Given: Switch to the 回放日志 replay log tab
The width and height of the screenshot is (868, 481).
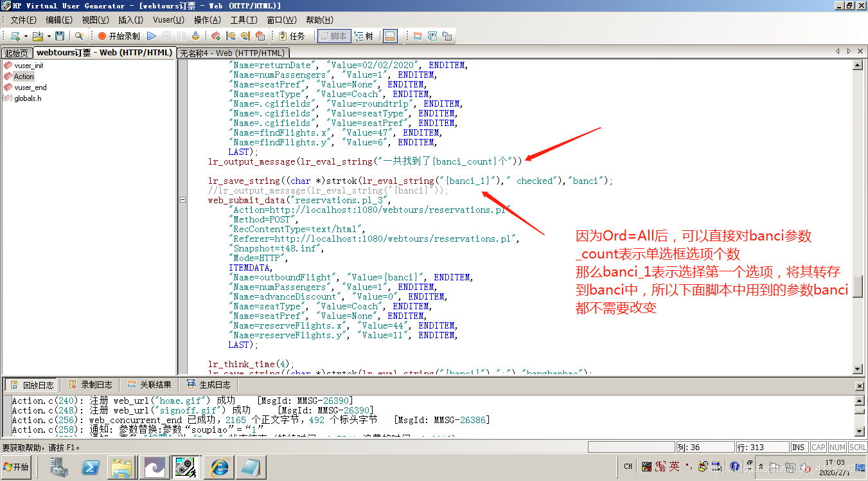Looking at the screenshot, I should coord(31,385).
